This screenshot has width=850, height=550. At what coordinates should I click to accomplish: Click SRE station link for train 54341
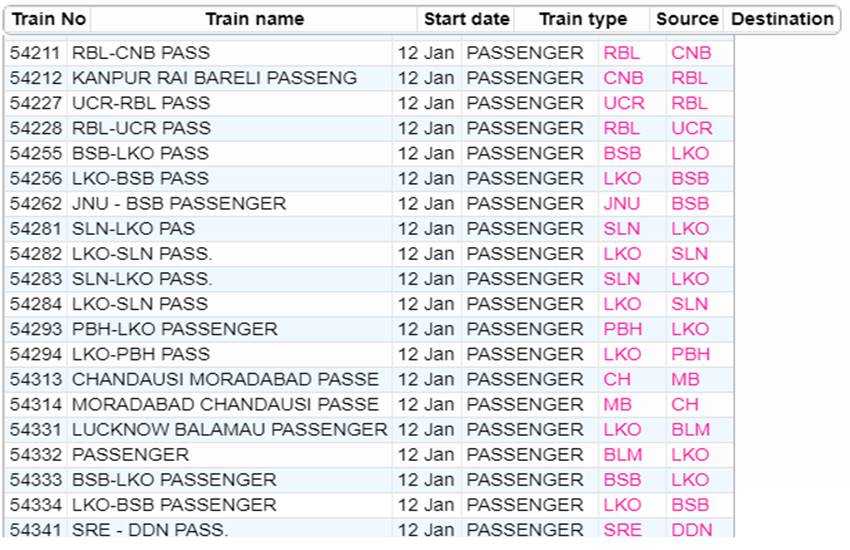[x=622, y=530]
